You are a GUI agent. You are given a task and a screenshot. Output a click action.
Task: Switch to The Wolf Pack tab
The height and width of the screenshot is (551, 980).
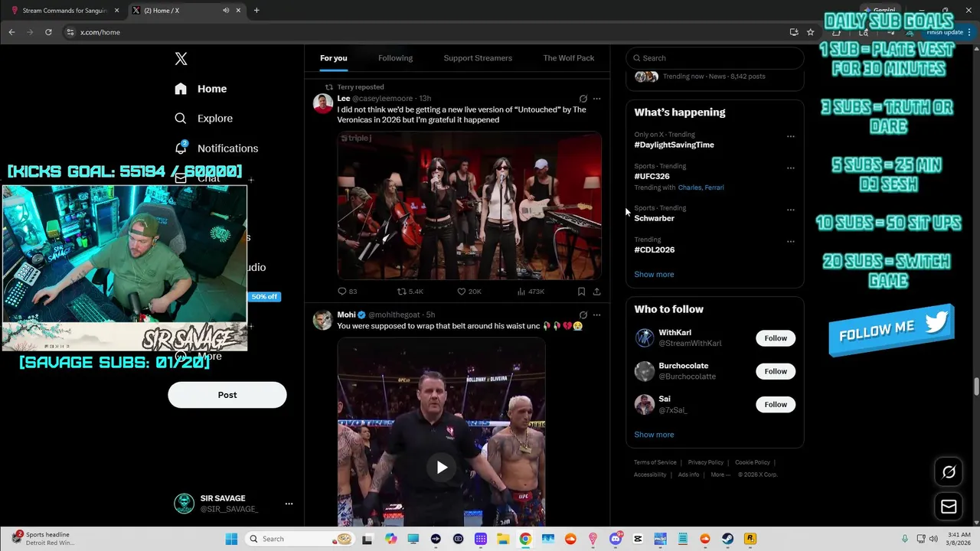point(569,58)
